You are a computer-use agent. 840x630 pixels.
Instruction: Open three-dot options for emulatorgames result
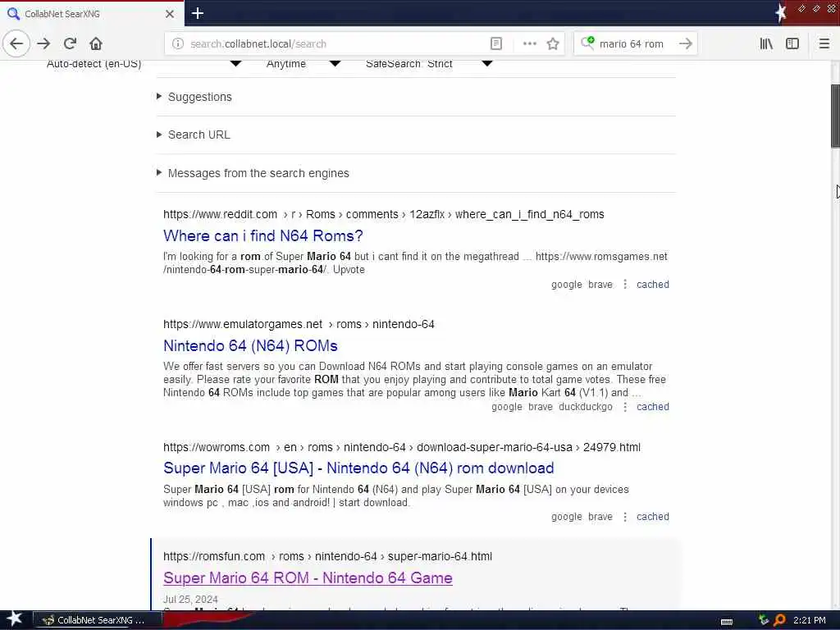tap(624, 407)
